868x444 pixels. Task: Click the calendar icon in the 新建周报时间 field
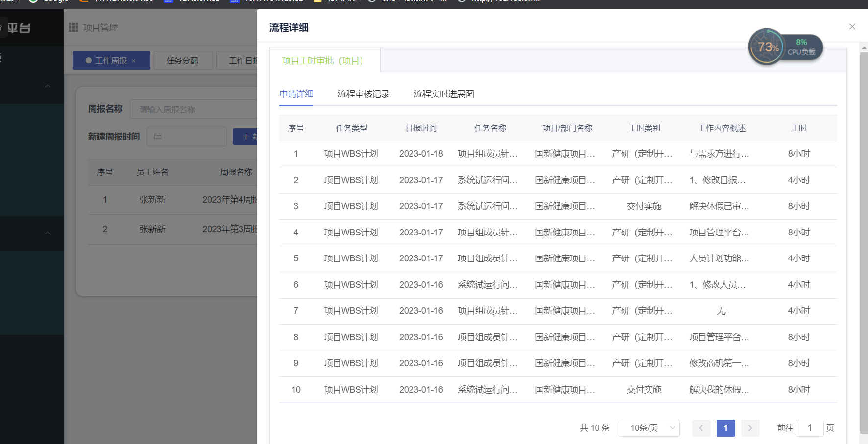pos(158,137)
